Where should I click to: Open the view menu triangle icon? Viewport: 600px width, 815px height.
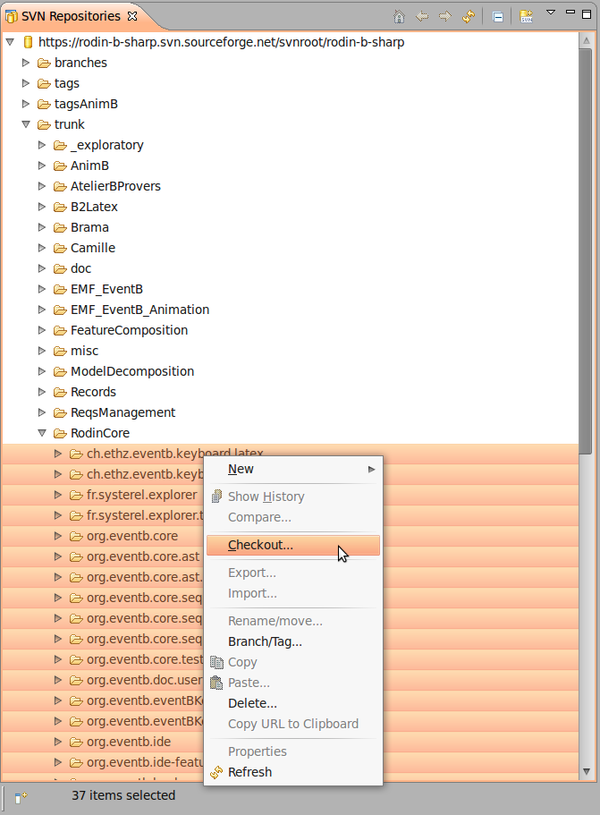551,12
